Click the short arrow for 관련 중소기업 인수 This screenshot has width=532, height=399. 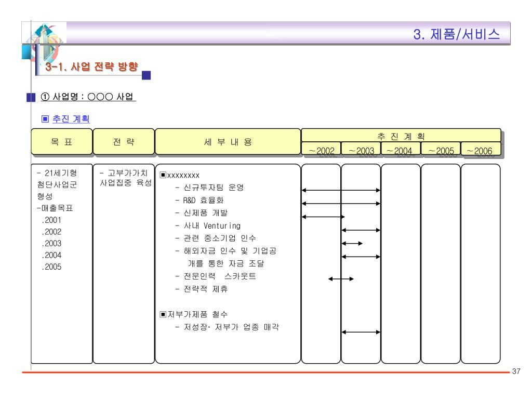point(352,243)
